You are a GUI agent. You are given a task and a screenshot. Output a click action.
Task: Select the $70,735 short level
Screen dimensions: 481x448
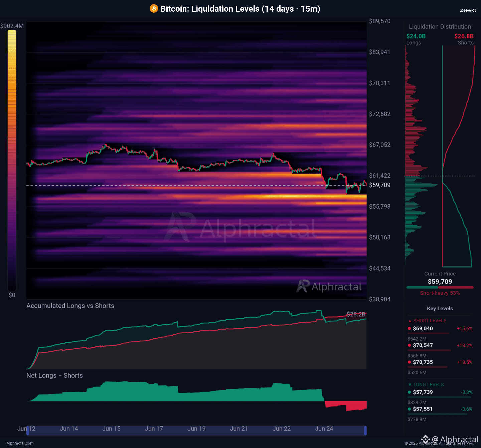(423, 362)
